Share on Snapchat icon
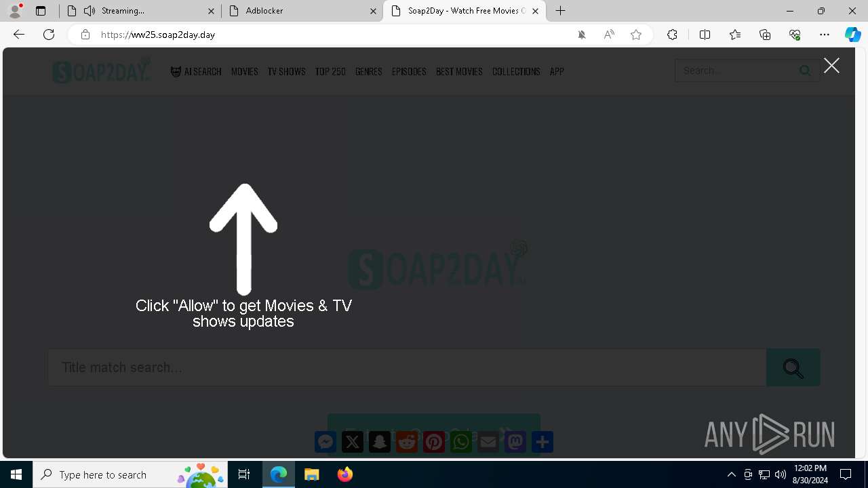Image resolution: width=868 pixels, height=488 pixels. pyautogui.click(x=380, y=442)
